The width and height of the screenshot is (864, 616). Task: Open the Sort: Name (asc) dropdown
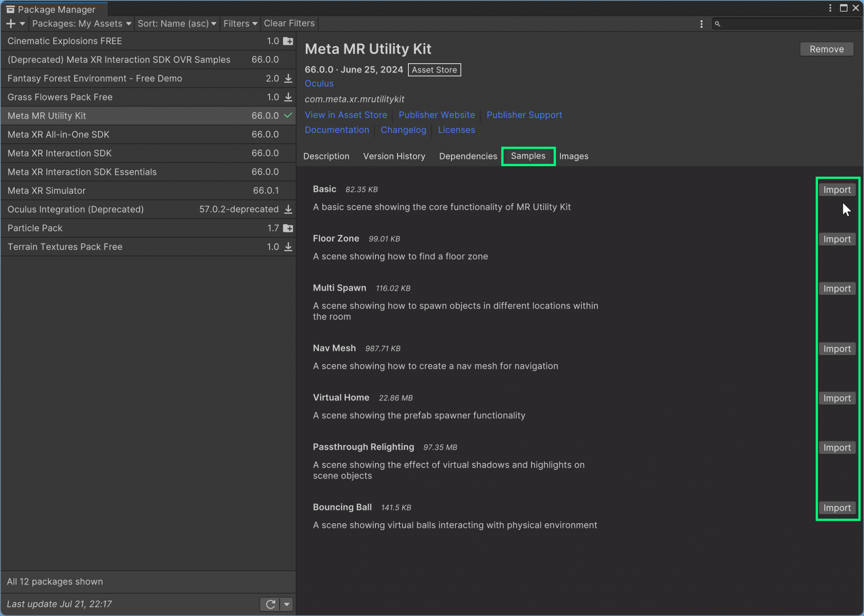pyautogui.click(x=177, y=24)
